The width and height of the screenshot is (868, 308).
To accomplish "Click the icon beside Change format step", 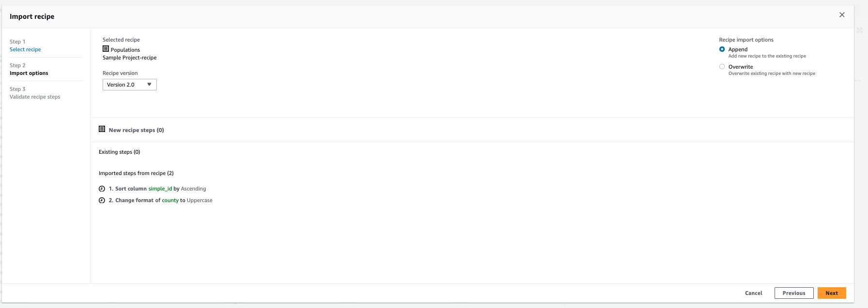I will click(x=102, y=200).
